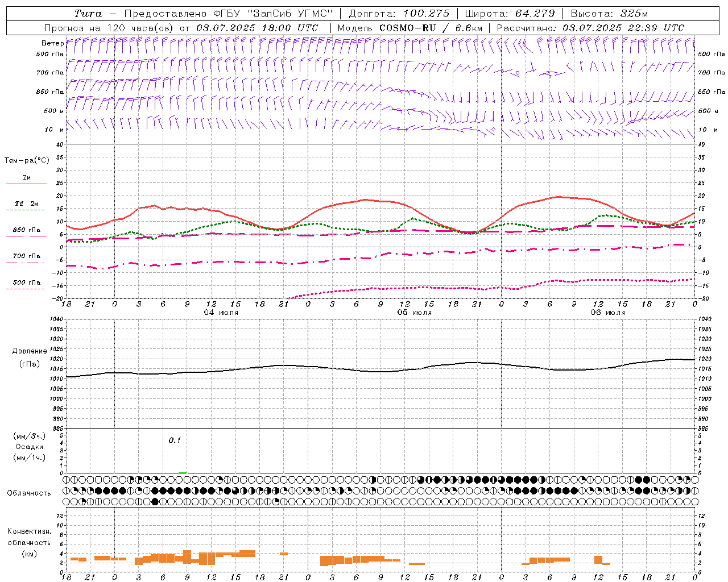Click the left "10 м" wind level label

[54, 130]
